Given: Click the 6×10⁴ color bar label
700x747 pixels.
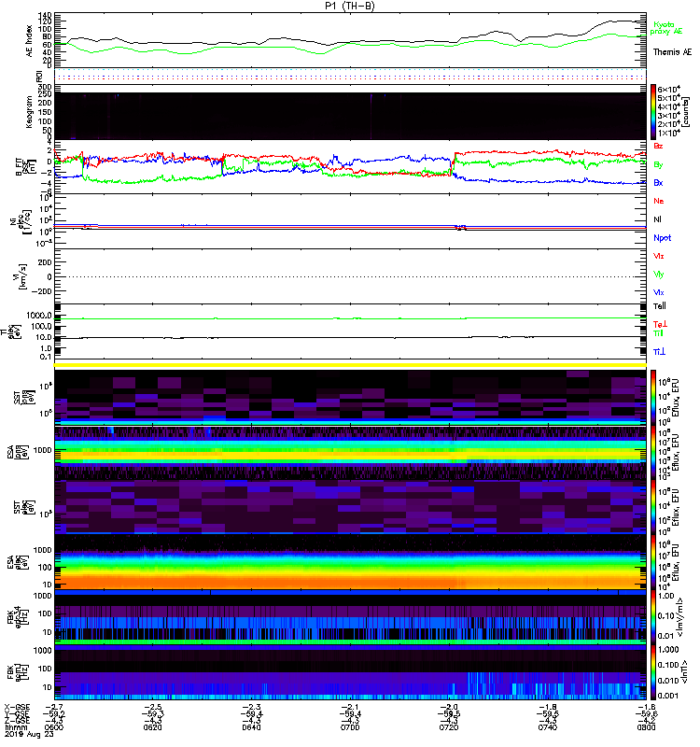Looking at the screenshot, I should pyautogui.click(x=668, y=89).
